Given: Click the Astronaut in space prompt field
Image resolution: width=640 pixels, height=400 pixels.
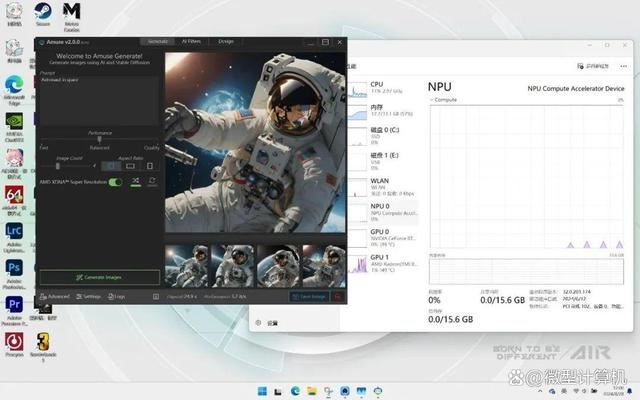Looking at the screenshot, I should tap(98, 100).
